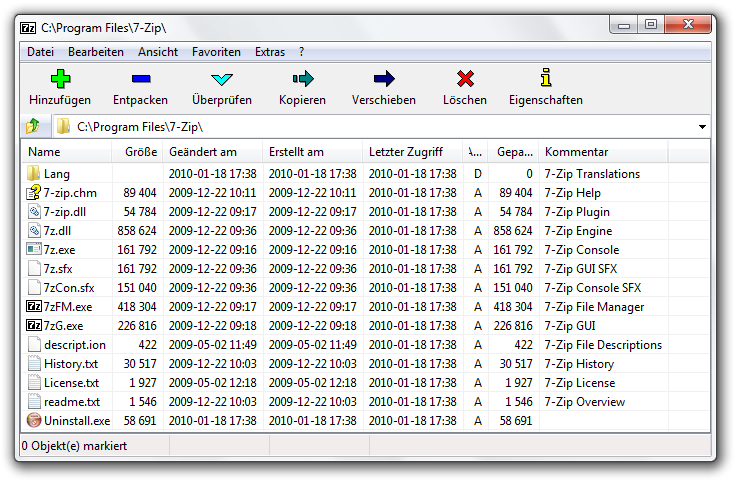Click the D attribute of Lang row
Screen dimensions: 735x480
coord(477,174)
